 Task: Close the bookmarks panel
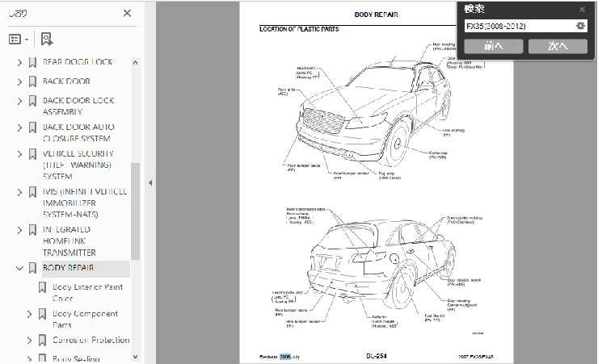coord(127,13)
